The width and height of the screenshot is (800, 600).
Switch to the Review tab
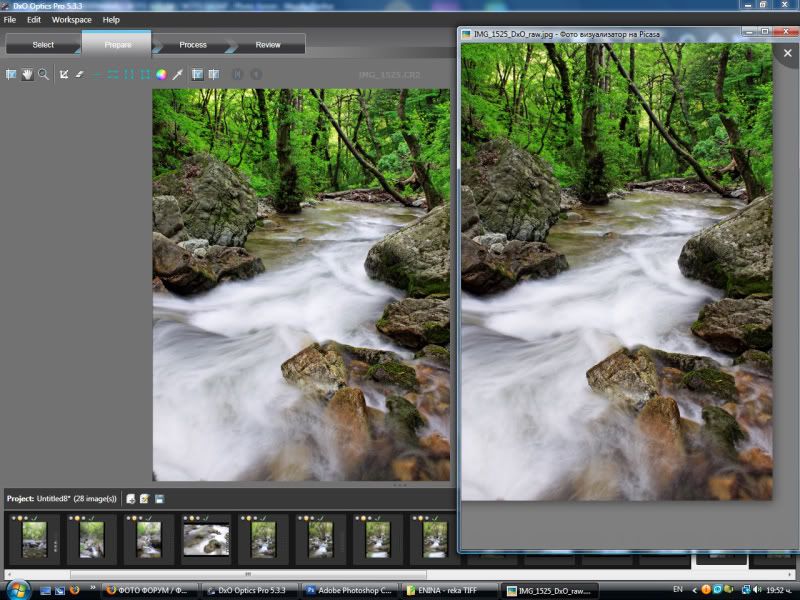click(268, 45)
